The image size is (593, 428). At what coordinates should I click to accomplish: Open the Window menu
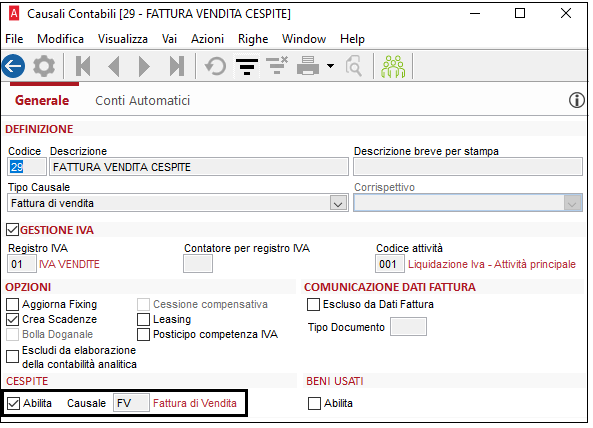pos(304,39)
